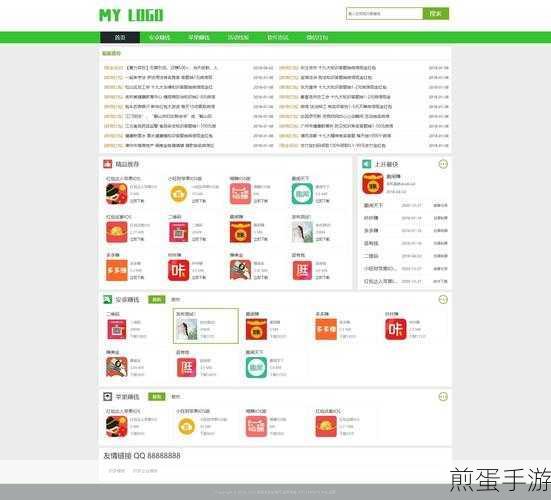Select the grey tab beside 最新 in 苹果赚钱 section
551x500 pixels.
[x=175, y=396]
